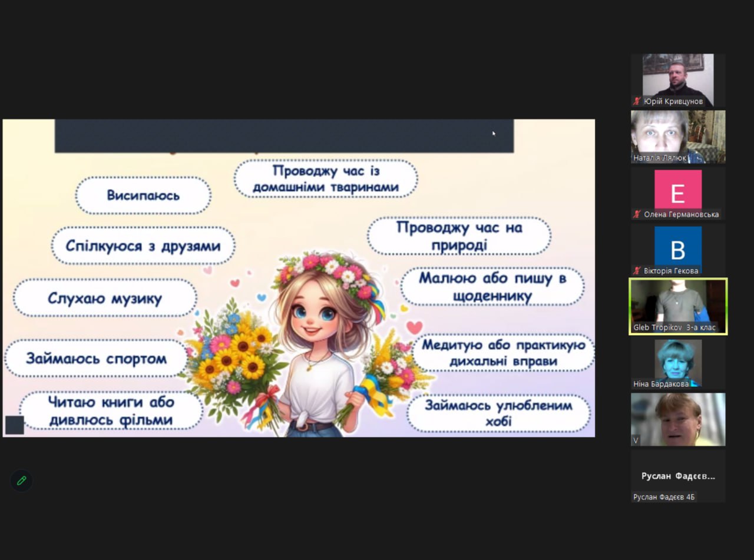Select the blue "B" avatar
Image resolution: width=754 pixels, height=560 pixels.
click(x=678, y=246)
